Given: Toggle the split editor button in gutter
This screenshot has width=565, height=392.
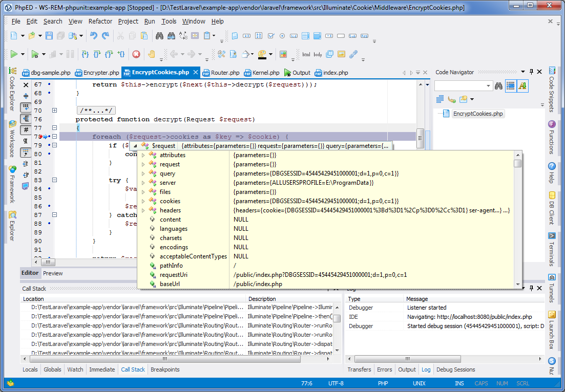Looking at the screenshot, I should click(26, 96).
